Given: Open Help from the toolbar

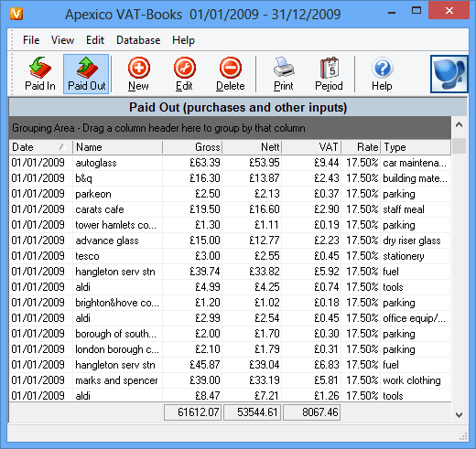Looking at the screenshot, I should (x=382, y=74).
